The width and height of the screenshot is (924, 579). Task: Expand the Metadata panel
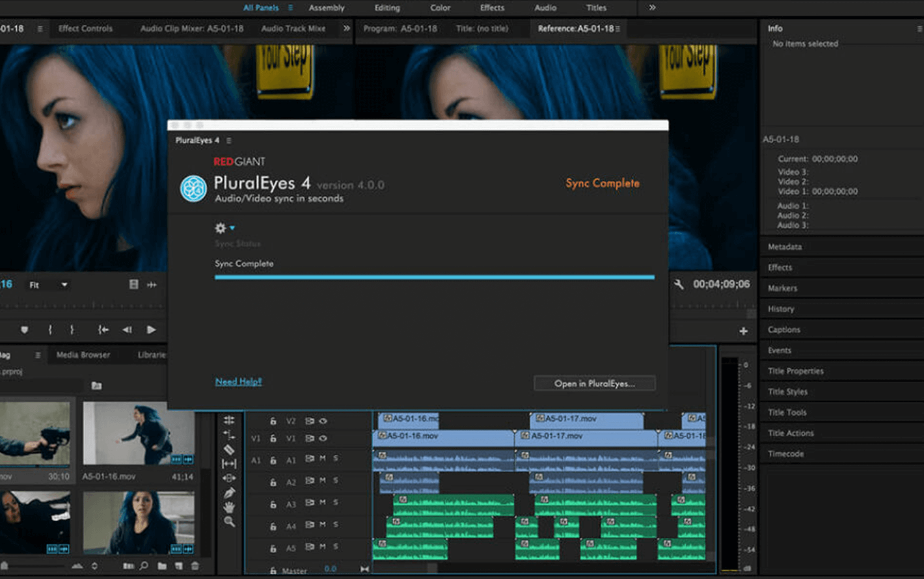pos(785,247)
